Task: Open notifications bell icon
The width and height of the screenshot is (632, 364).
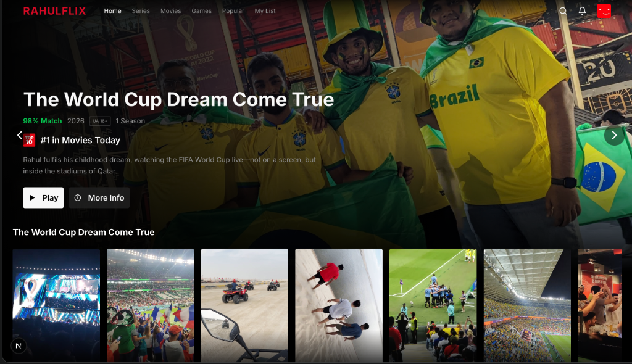Action: pos(582,11)
